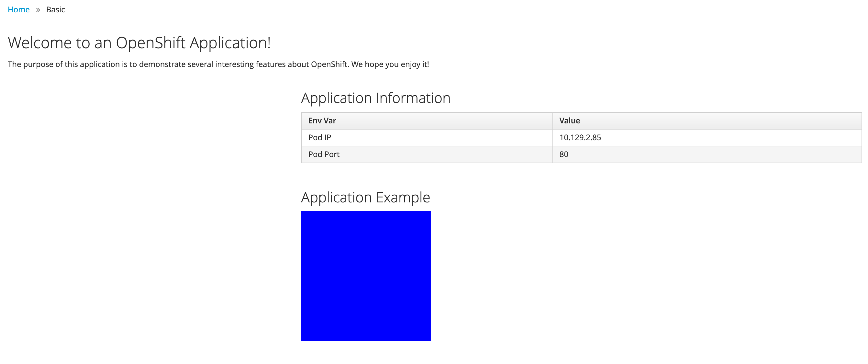Click the port value 80 cell
This screenshot has width=868, height=364.
(x=563, y=154)
